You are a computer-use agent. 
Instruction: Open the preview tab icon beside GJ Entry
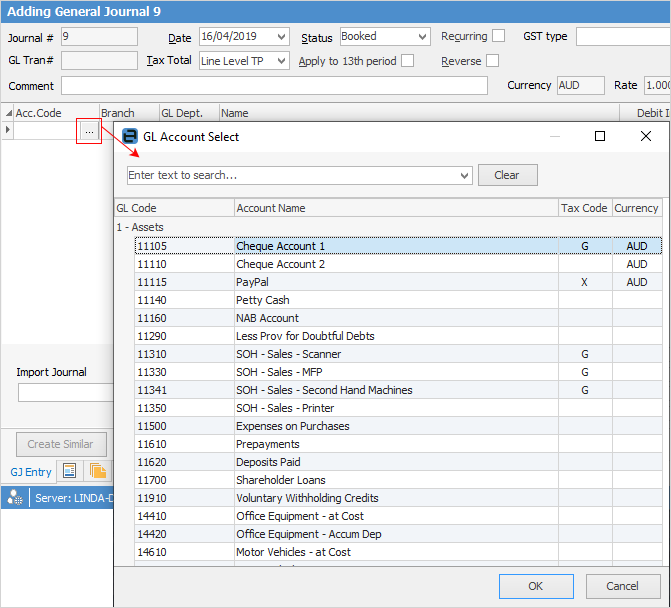(x=70, y=471)
